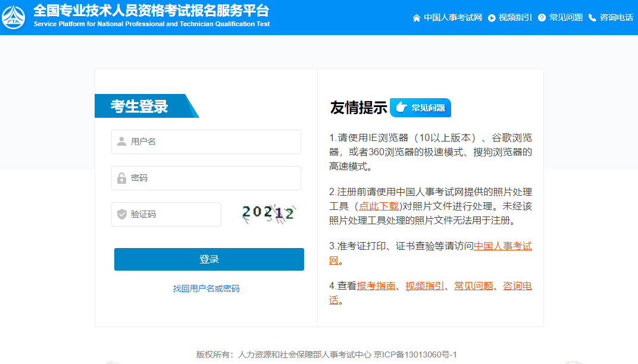Click the play icon next to 视频指引
This screenshot has width=638, height=364.
(492, 18)
